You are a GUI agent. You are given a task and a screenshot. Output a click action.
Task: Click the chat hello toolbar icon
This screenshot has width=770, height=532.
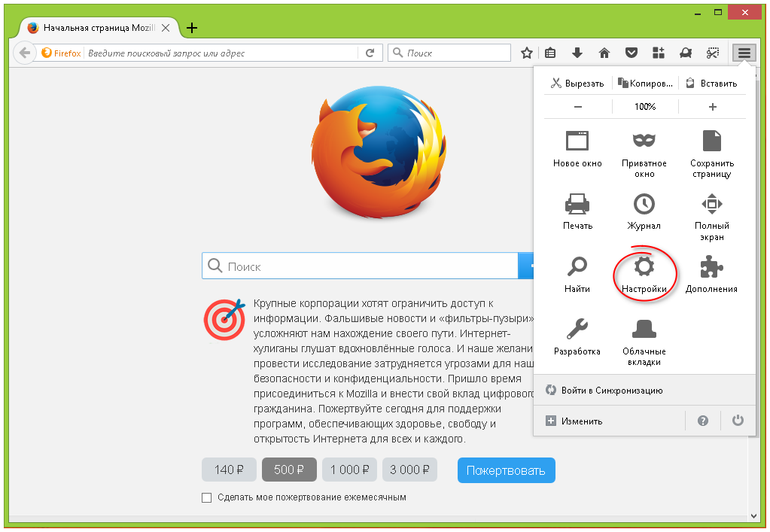686,53
